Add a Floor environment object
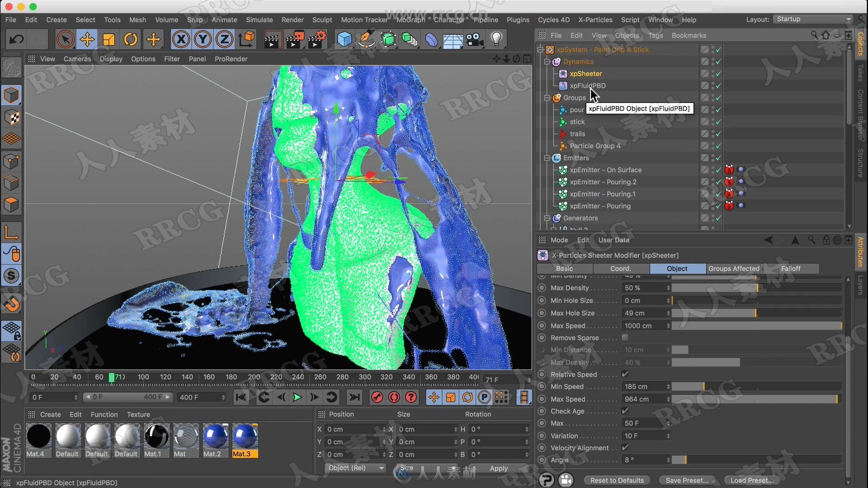 [x=453, y=39]
